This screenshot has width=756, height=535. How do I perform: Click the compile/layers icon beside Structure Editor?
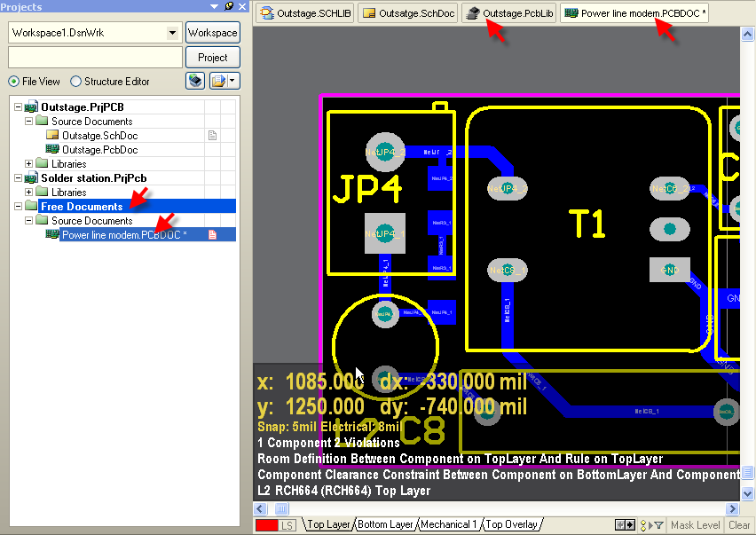[x=195, y=81]
